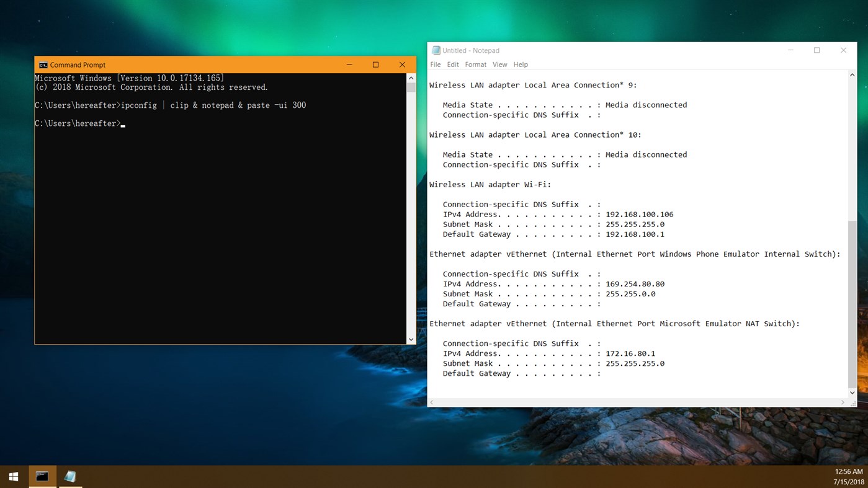Click the scroll-left arrow in Notepad
Screen dimensions: 868x488
(432, 402)
